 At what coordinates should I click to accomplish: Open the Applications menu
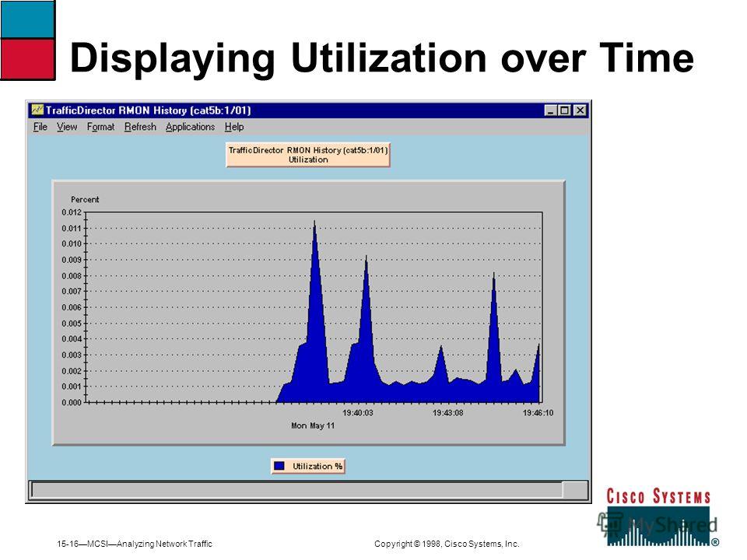point(190,127)
